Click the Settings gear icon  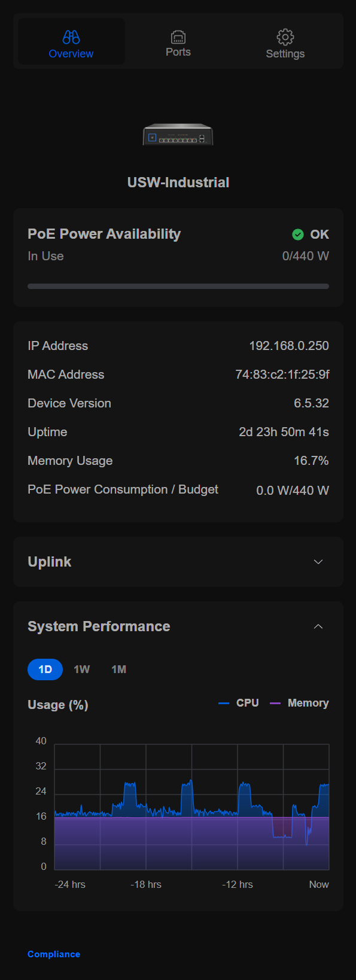[285, 37]
